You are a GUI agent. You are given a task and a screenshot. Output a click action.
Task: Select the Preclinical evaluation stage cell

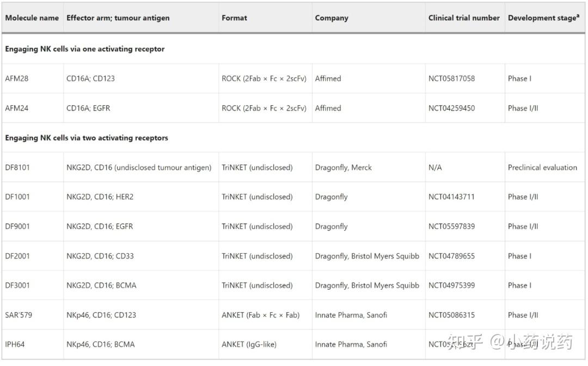click(542, 167)
